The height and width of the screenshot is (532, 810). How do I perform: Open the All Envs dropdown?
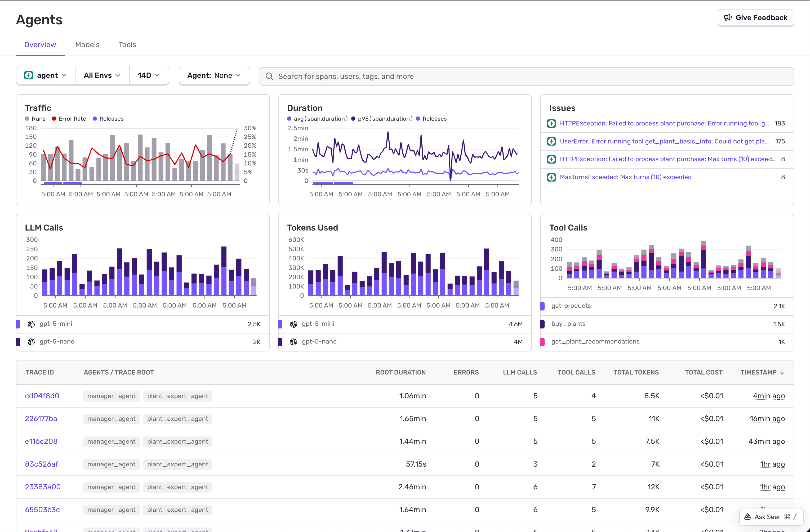coord(102,75)
